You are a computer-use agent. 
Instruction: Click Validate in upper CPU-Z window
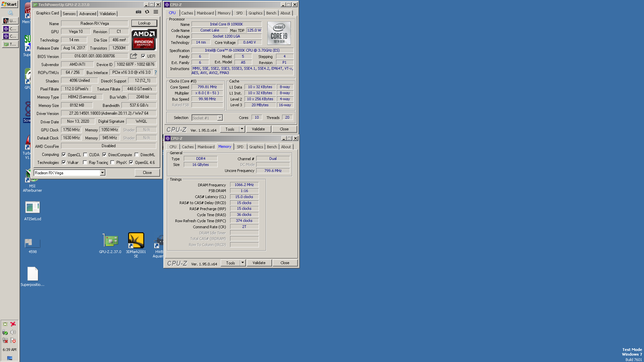click(x=258, y=129)
